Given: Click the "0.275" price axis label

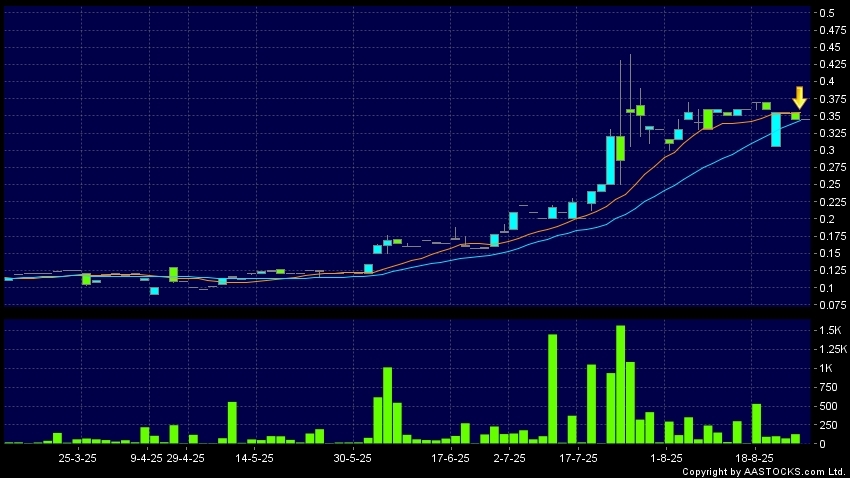Looking at the screenshot, I should click(833, 168).
